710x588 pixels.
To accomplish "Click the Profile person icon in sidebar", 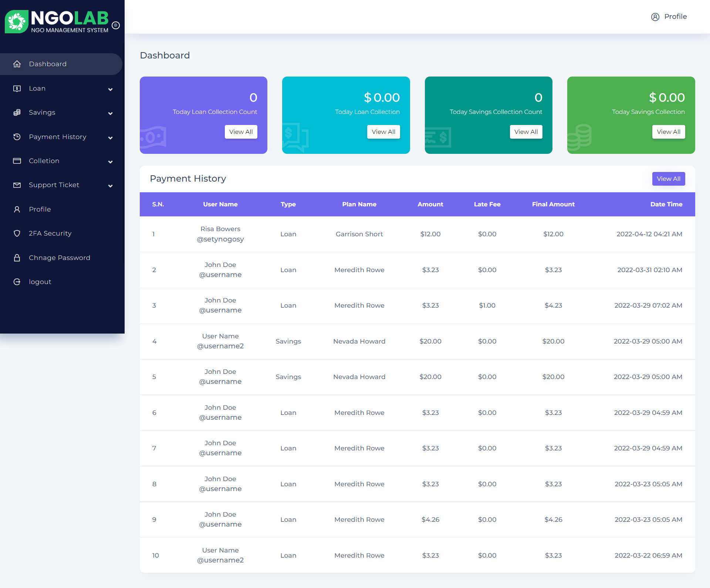I will coord(17,209).
